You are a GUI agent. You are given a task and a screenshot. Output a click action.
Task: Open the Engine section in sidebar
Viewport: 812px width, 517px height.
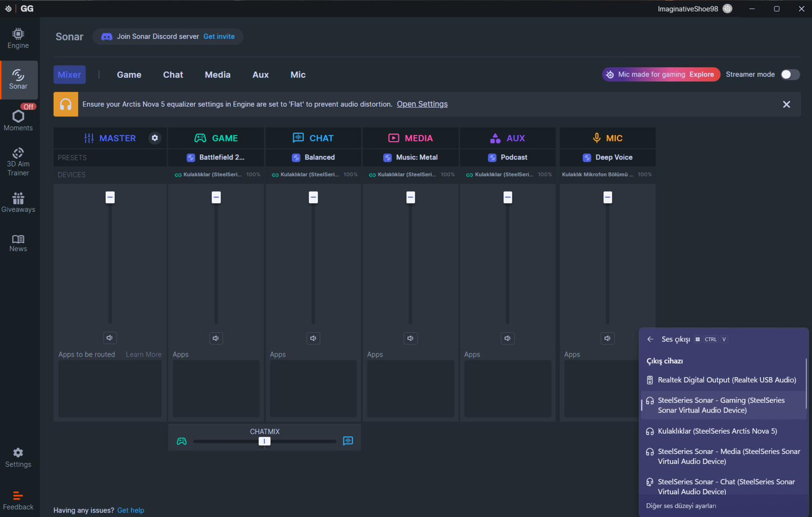pos(18,38)
